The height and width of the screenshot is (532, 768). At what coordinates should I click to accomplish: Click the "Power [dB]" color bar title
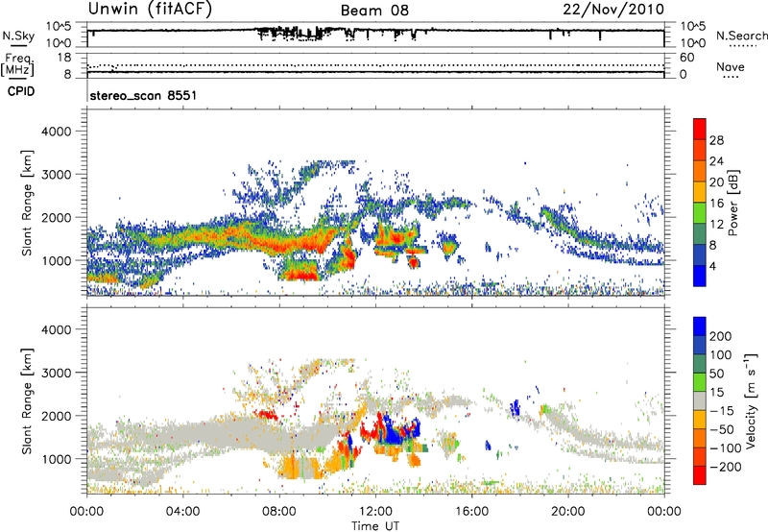point(733,203)
